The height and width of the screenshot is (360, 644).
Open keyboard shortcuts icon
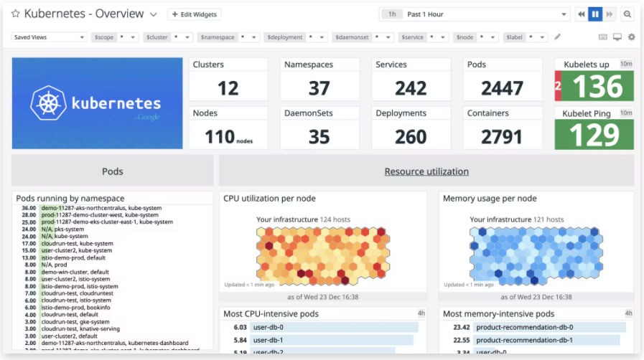click(602, 37)
